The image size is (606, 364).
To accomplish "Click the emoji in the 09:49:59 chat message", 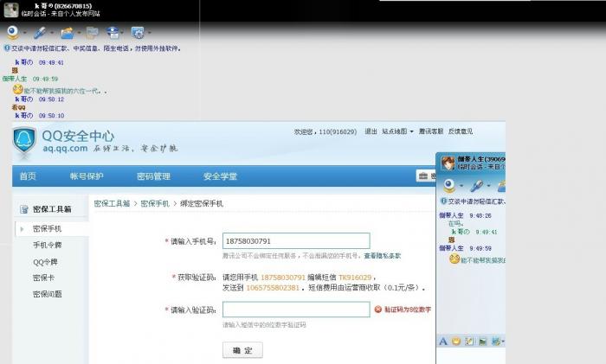I will point(18,90).
